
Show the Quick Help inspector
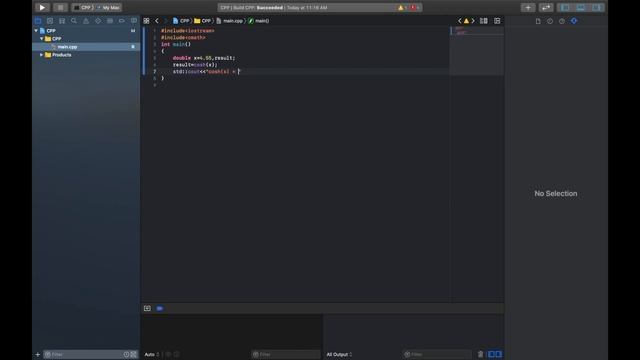[x=562, y=21]
